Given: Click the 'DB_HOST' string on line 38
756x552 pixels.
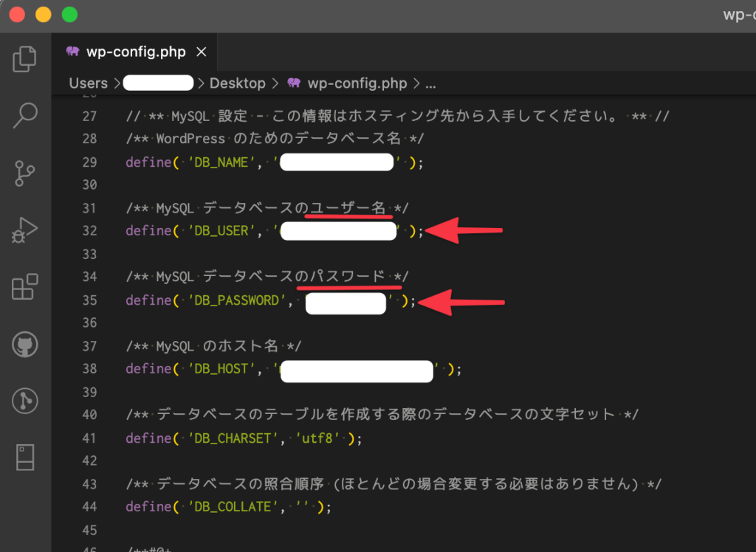Looking at the screenshot, I should pyautogui.click(x=221, y=368).
